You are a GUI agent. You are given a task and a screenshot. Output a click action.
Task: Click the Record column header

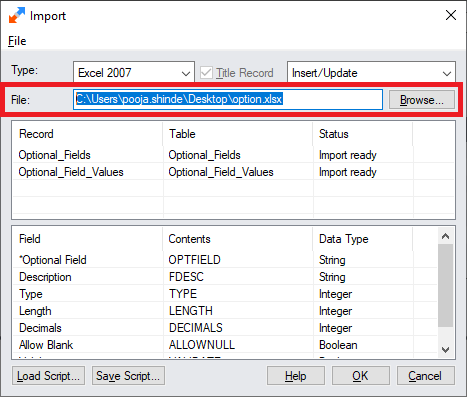87,134
